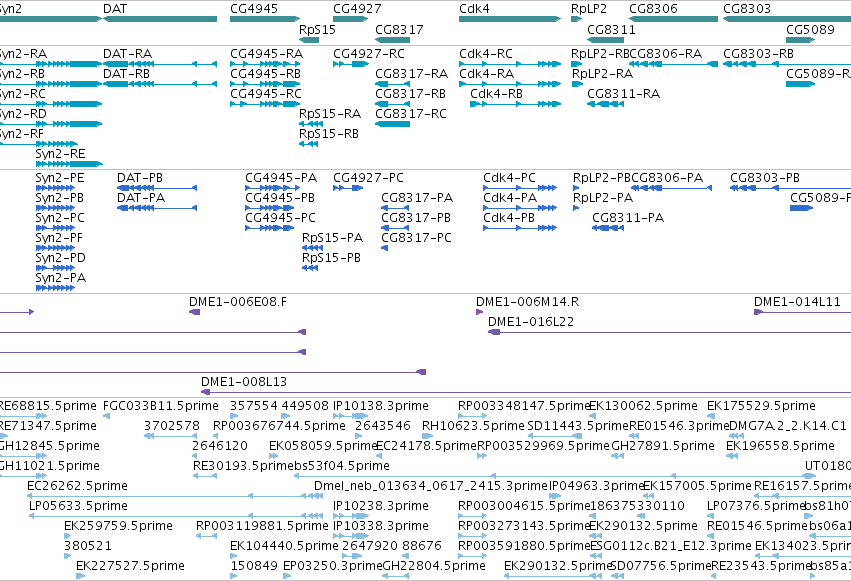
Task: Select the CG4945 gene label
Action: click(x=253, y=9)
